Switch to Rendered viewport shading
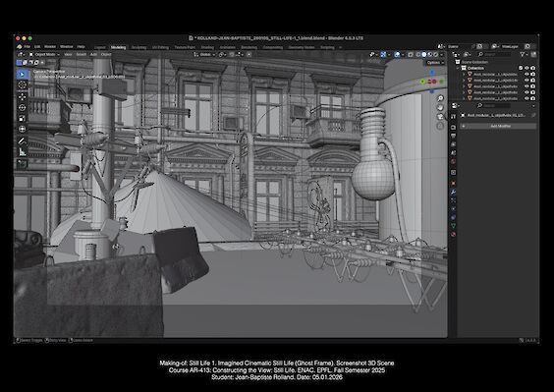554x392 pixels. (436, 54)
